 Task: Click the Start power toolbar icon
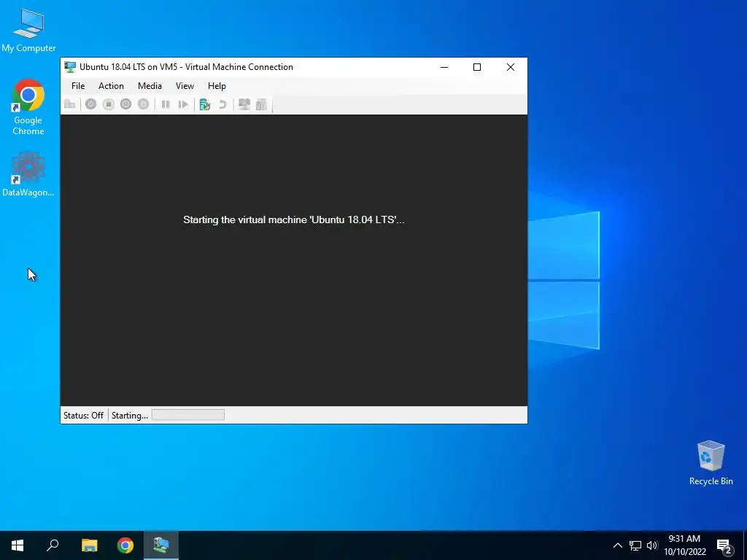click(x=91, y=104)
